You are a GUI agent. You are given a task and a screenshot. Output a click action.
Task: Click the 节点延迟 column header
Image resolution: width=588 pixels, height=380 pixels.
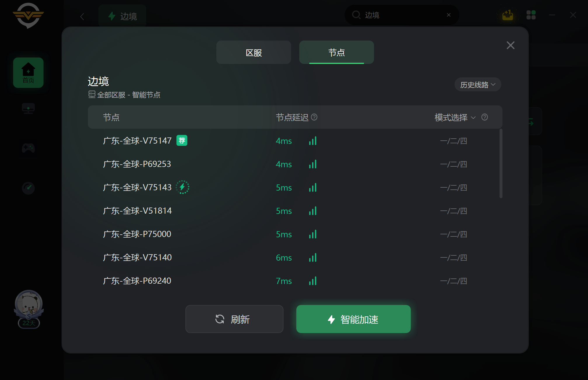tap(292, 117)
